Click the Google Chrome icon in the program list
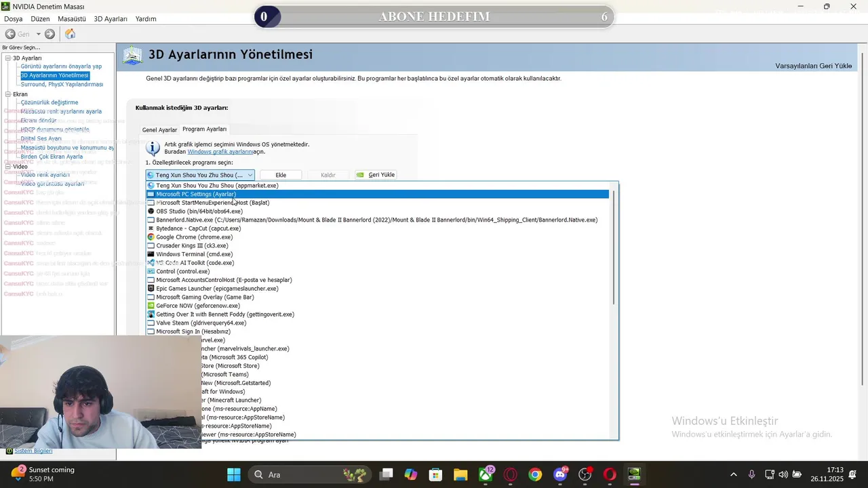Screen dimensions: 868x488 (151, 237)
